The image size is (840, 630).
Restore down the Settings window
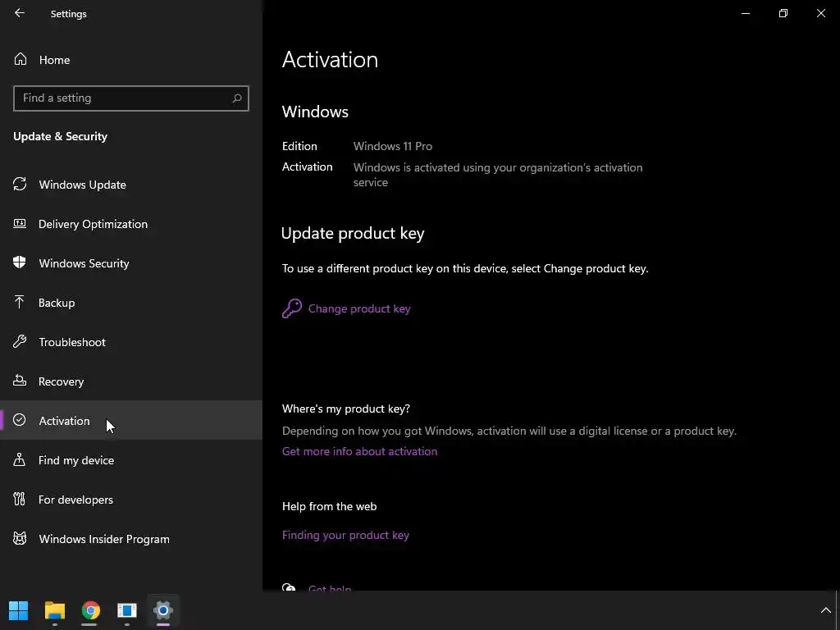click(783, 13)
